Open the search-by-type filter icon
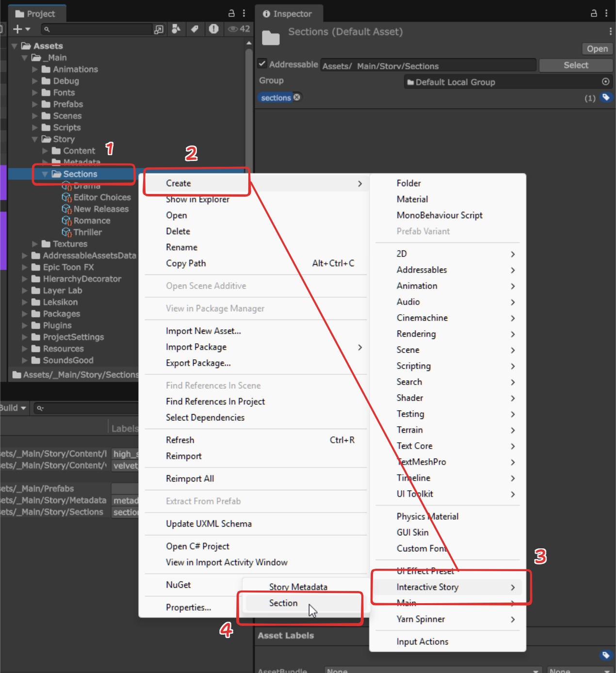 [x=176, y=29]
